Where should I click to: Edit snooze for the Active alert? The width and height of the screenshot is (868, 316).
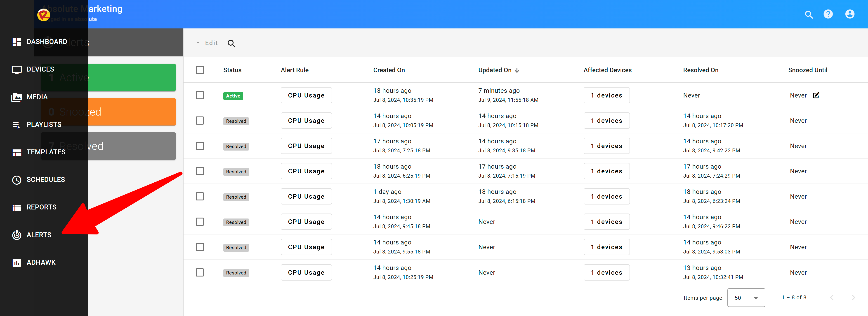click(x=816, y=95)
